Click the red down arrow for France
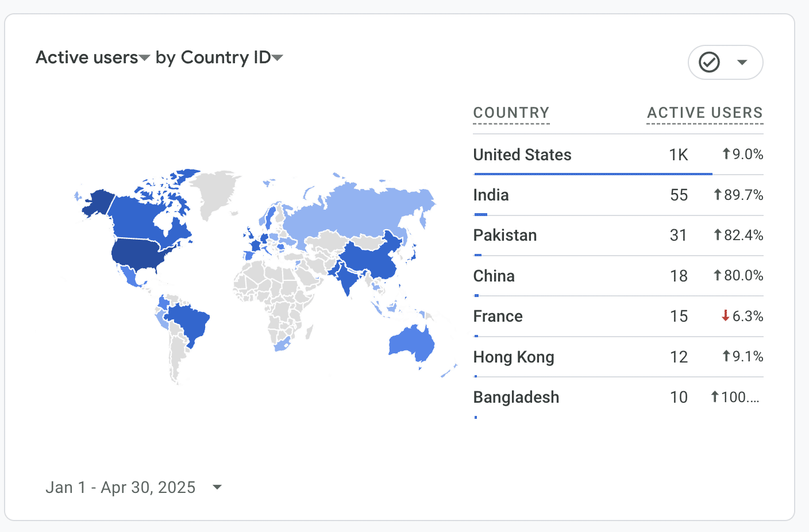 tap(726, 316)
